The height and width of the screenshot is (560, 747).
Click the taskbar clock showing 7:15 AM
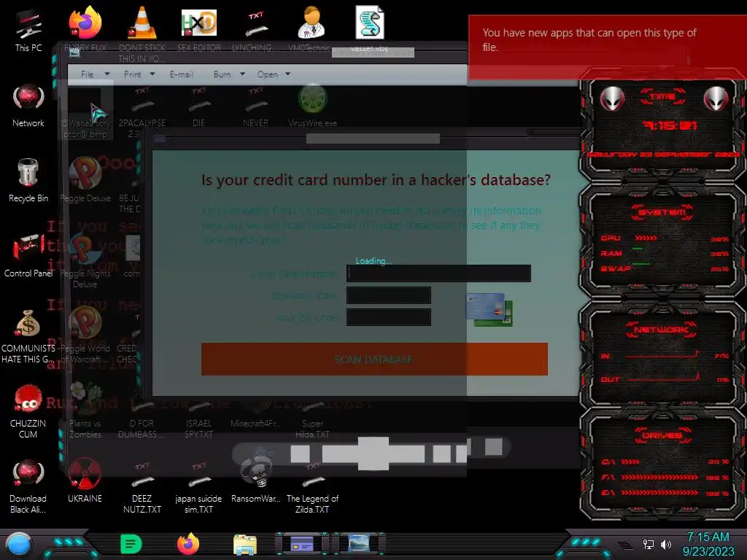(708, 544)
